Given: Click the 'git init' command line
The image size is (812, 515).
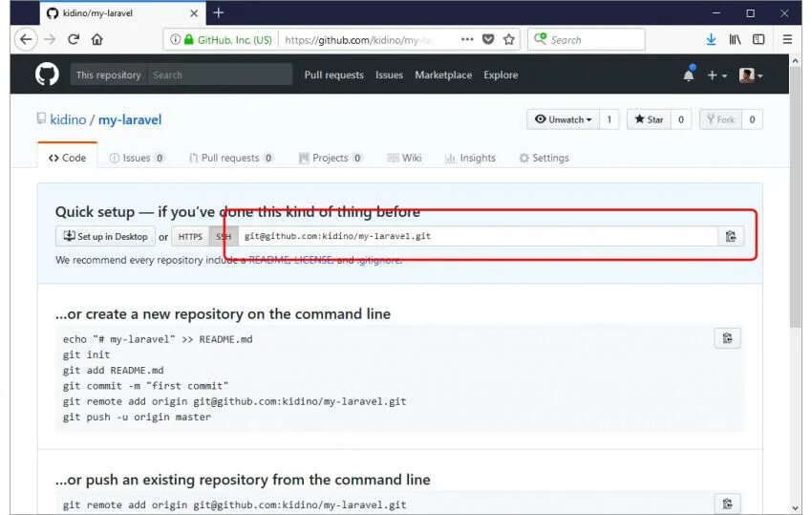Looking at the screenshot, I should (x=87, y=354).
